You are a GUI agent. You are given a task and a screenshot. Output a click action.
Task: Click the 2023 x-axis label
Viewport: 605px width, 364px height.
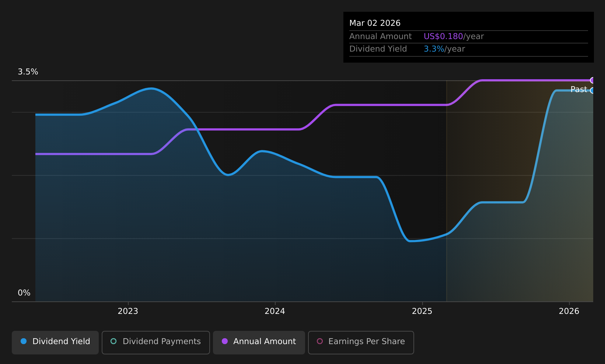click(x=128, y=311)
